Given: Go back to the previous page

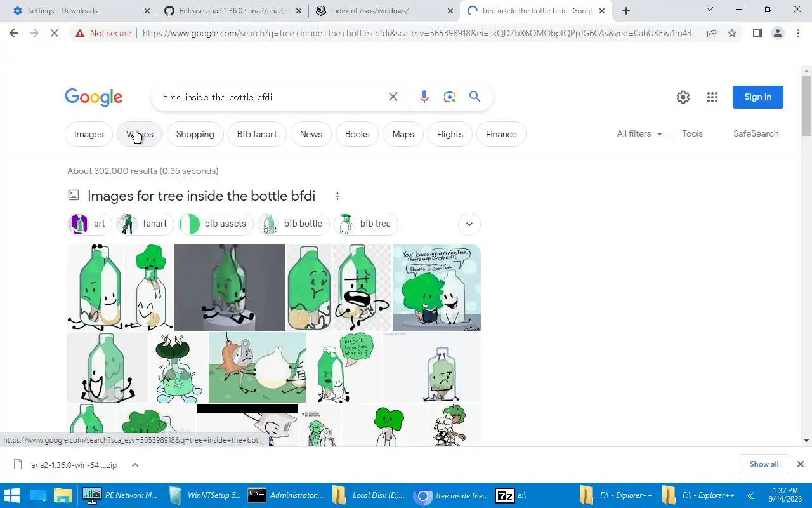Looking at the screenshot, I should tap(14, 33).
